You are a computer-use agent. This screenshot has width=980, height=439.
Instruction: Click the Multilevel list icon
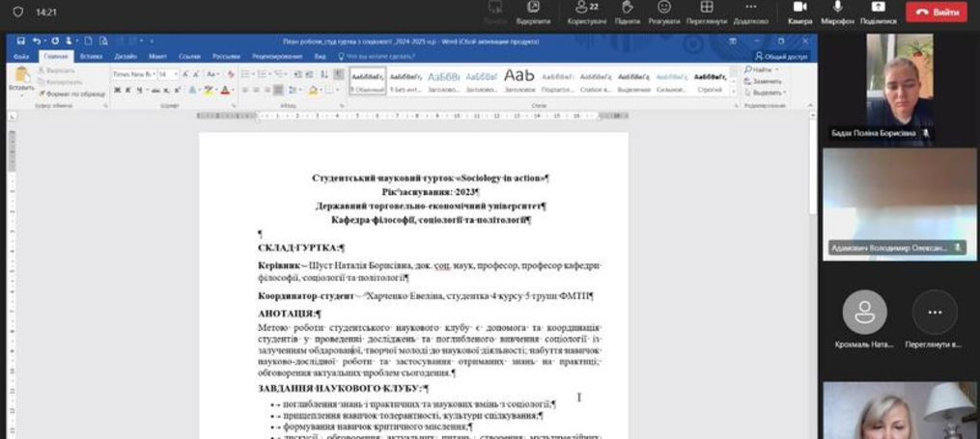(x=279, y=74)
